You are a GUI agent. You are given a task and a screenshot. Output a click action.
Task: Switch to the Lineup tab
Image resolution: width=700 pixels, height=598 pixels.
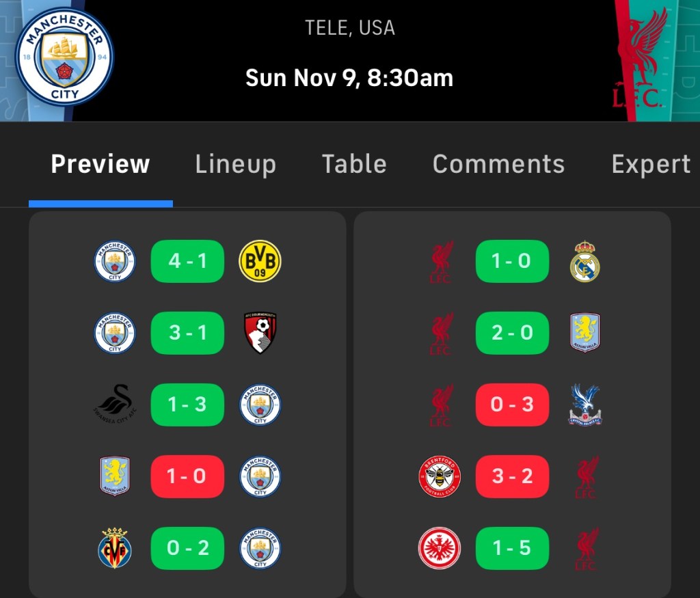235,164
